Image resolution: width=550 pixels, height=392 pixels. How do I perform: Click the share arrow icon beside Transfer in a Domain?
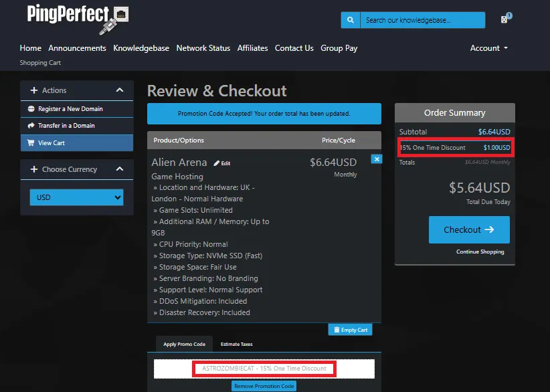point(31,126)
